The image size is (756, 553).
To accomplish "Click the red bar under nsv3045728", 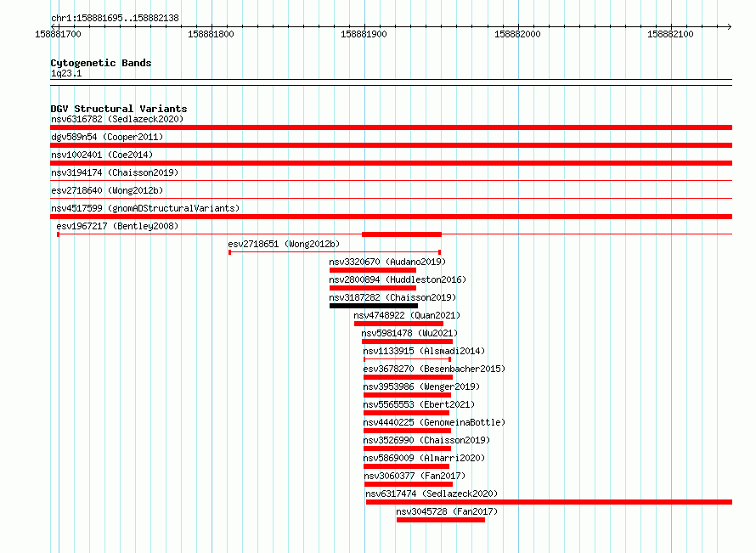I will 441,520.
